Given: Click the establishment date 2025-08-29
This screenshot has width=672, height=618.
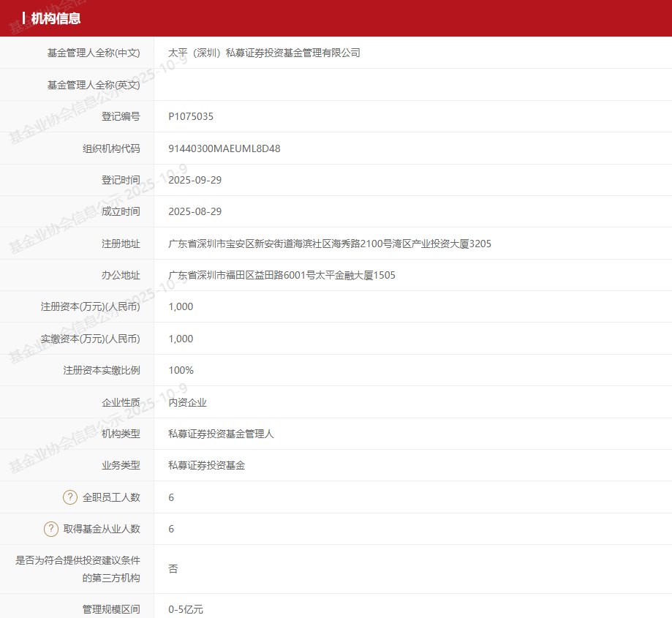Looking at the screenshot, I should [x=195, y=211].
